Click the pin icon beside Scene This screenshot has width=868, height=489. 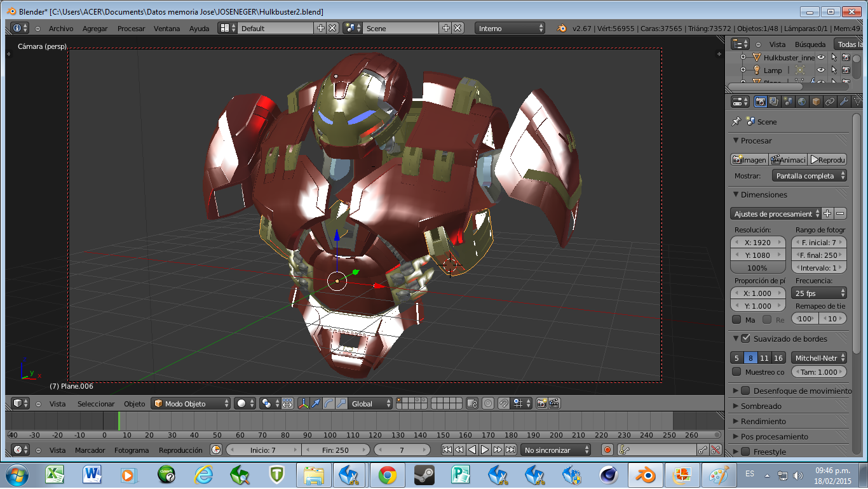pyautogui.click(x=736, y=121)
